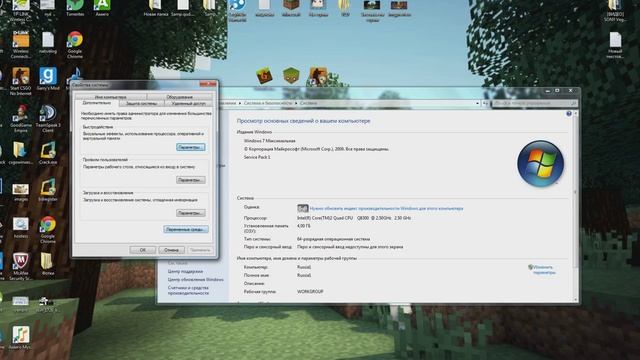This screenshot has height=360, width=640.
Task: Click Переменные среды button
Action: pyautogui.click(x=186, y=229)
